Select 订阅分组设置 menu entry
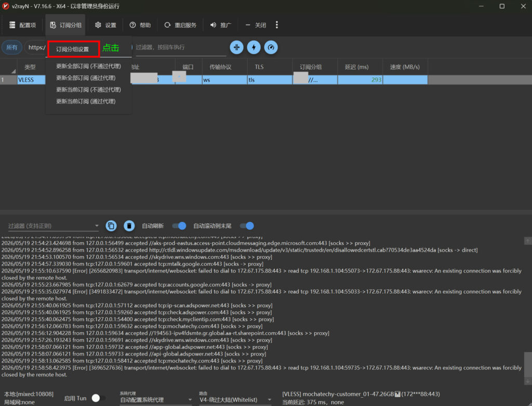This screenshot has height=406, width=532. [73, 49]
